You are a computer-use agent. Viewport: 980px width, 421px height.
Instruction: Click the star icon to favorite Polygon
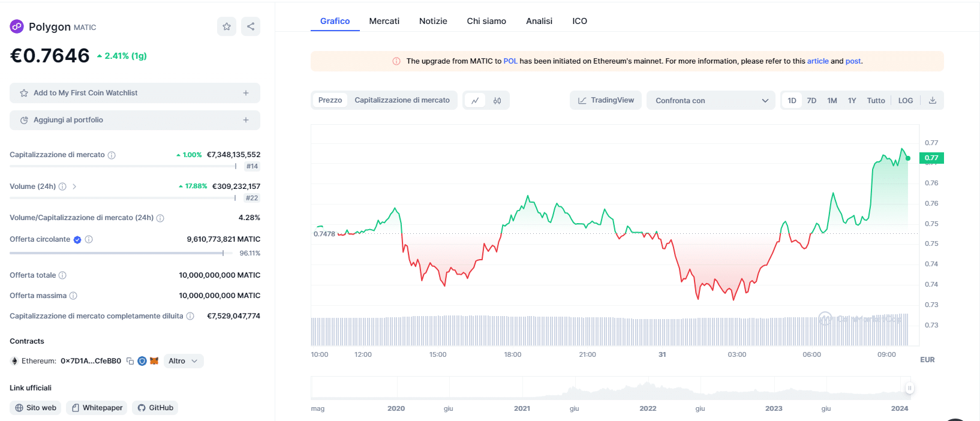pyautogui.click(x=227, y=26)
